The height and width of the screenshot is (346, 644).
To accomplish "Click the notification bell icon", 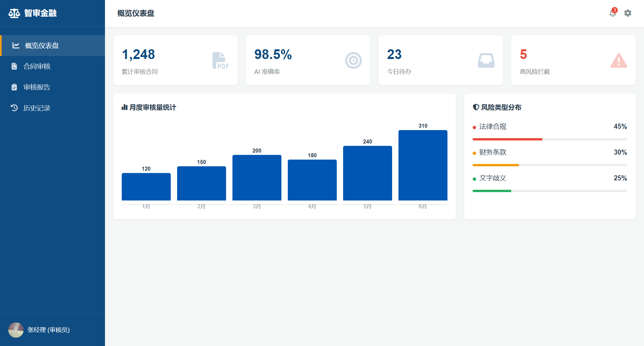I will (612, 13).
